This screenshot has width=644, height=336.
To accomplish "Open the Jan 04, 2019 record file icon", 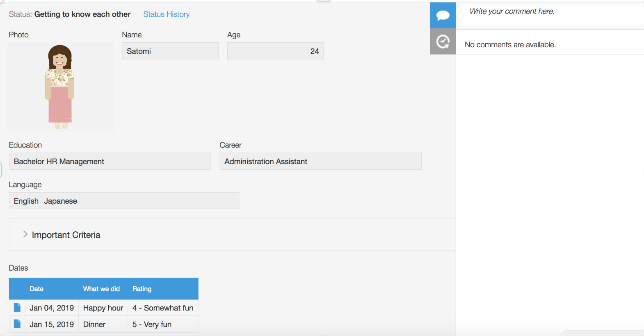I will click(17, 308).
